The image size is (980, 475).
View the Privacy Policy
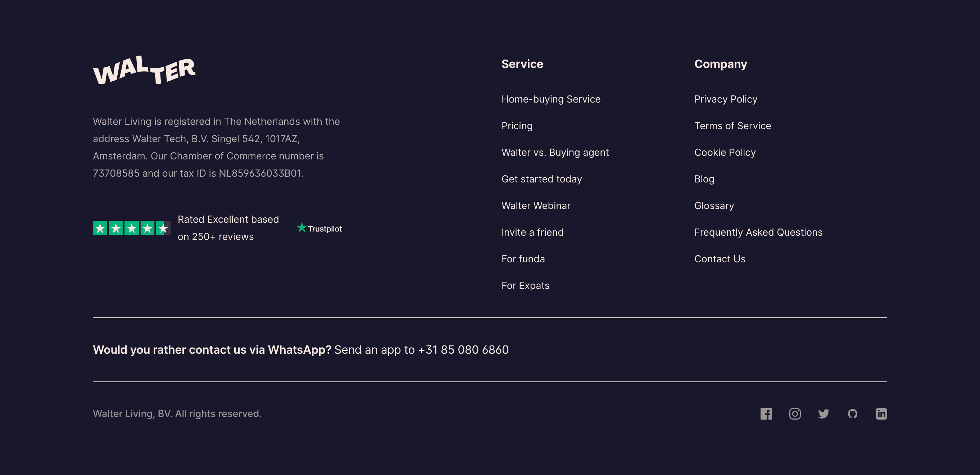pyautogui.click(x=726, y=99)
